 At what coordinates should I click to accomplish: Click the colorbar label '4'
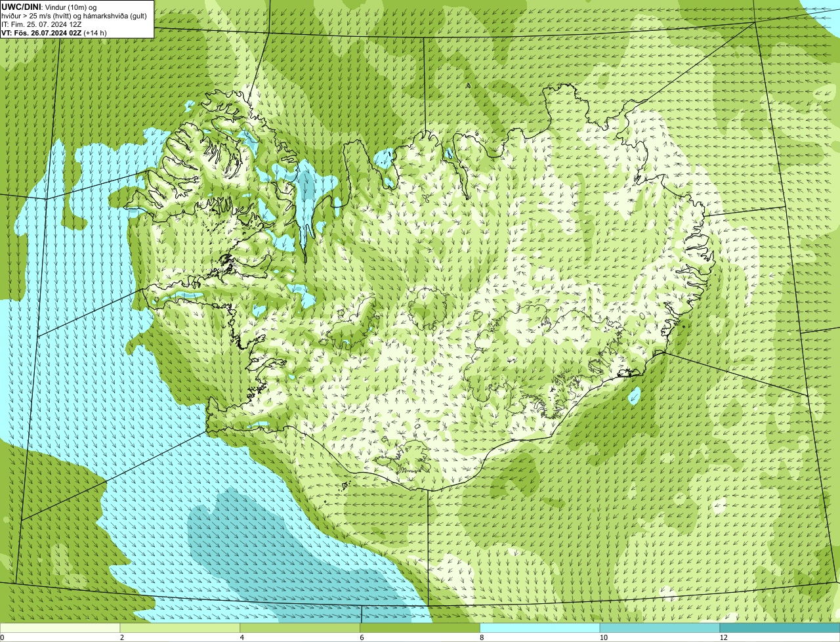tap(241, 637)
